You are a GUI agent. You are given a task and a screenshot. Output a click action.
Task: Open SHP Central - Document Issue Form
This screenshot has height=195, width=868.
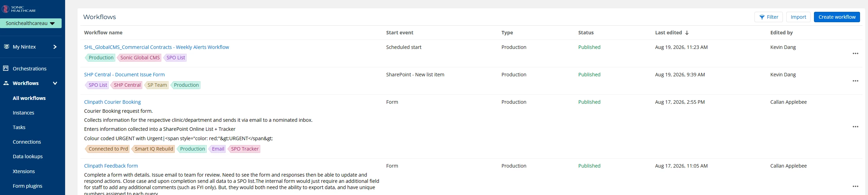[x=124, y=75]
